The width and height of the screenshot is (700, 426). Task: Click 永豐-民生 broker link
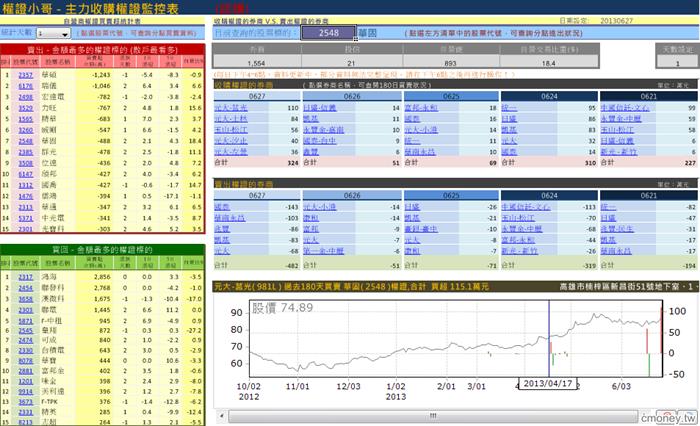pos(617,229)
